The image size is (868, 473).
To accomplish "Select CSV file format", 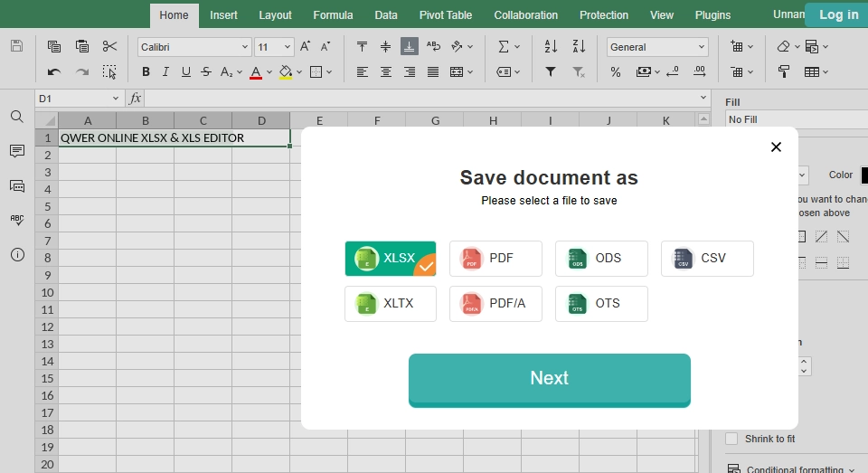I will pos(707,258).
